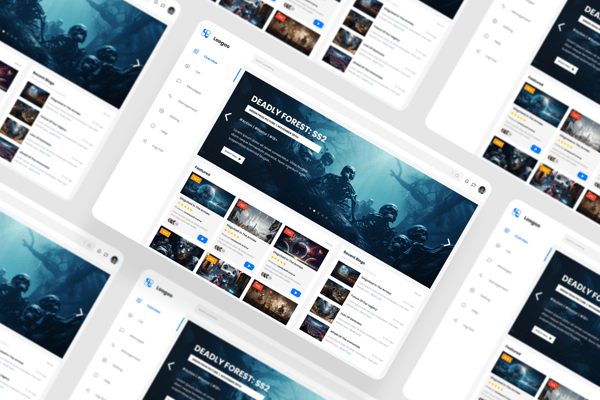Click the Log Out arrow icon in the central sidebar
The image size is (600, 400).
click(x=145, y=141)
